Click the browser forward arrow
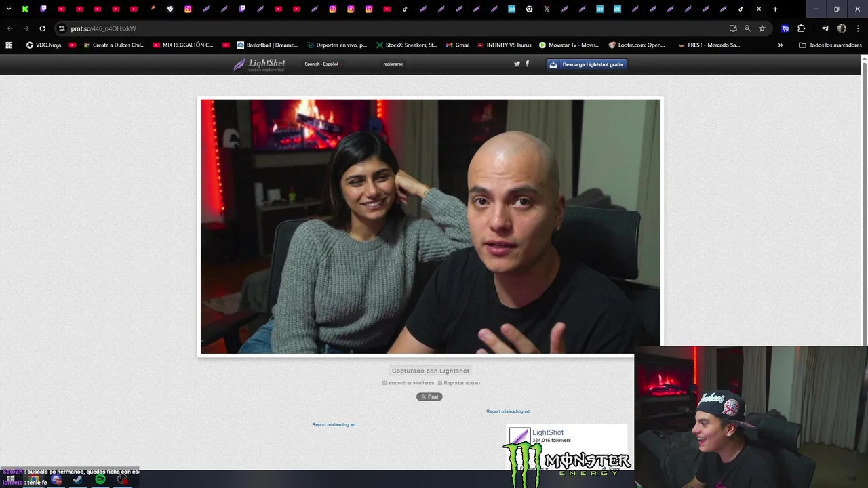Screen dimensions: 868x488 point(26,28)
